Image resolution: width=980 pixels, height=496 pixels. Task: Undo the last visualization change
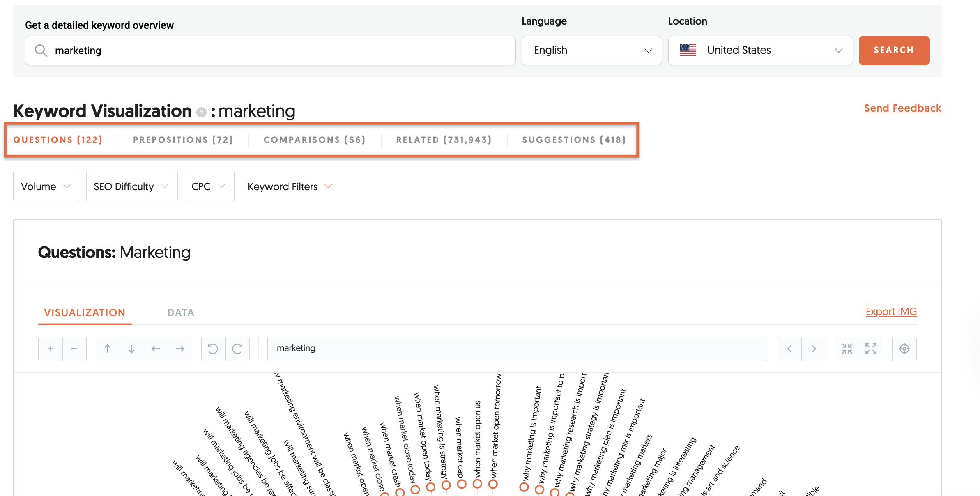tap(213, 348)
